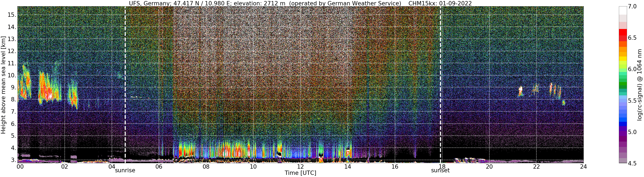The height and width of the screenshot is (177, 644).
Task: Click the x-axis tick label '10'
Action: coord(253,166)
